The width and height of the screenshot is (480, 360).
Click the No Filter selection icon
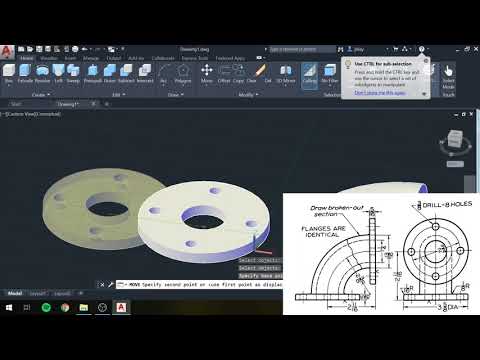[x=330, y=71]
